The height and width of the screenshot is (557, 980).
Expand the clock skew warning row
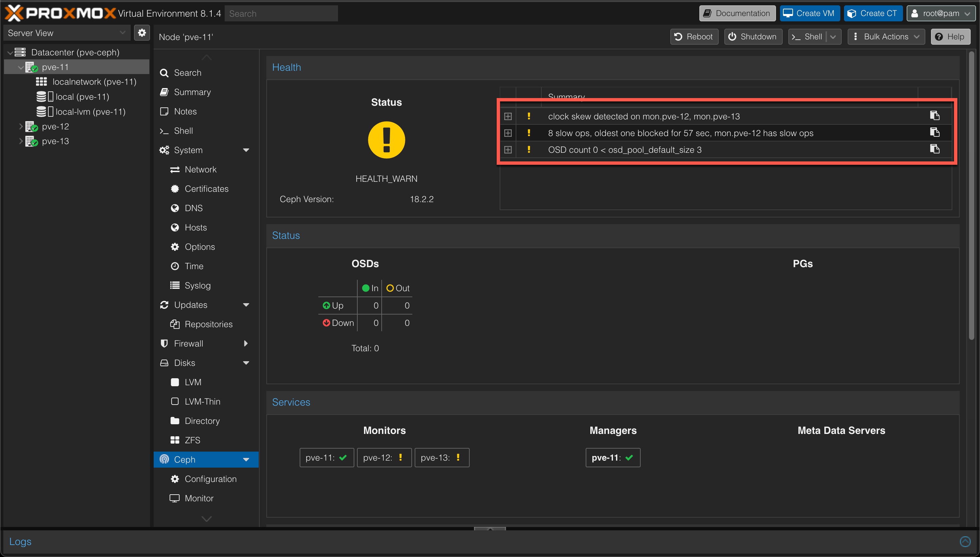tap(508, 116)
